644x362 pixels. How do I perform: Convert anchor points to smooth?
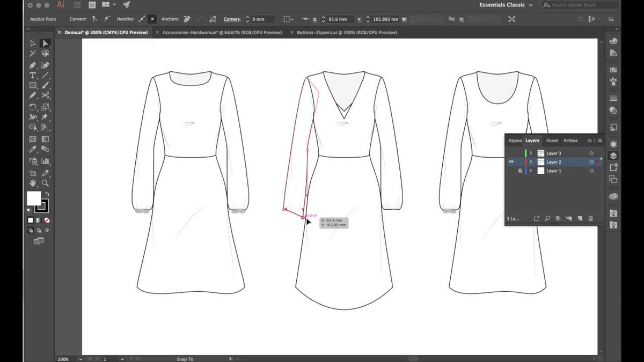(x=107, y=19)
